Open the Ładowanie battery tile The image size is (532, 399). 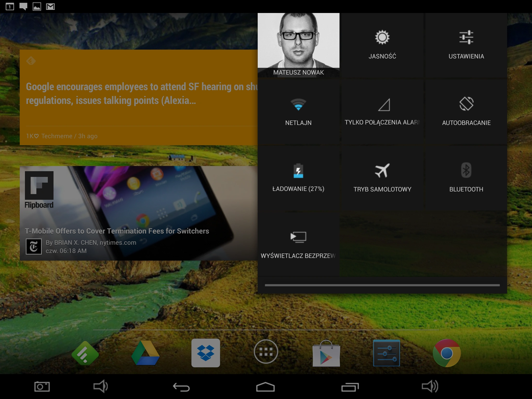pos(298,178)
